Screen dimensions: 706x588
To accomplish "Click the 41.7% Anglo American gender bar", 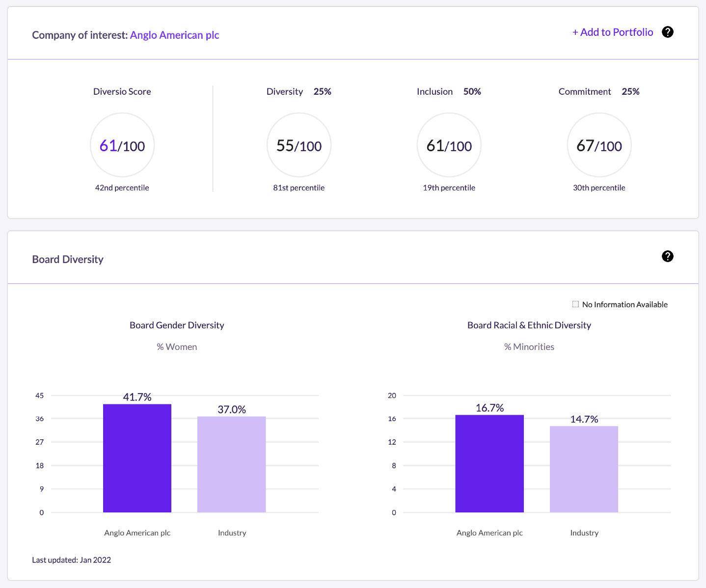I will [x=137, y=458].
